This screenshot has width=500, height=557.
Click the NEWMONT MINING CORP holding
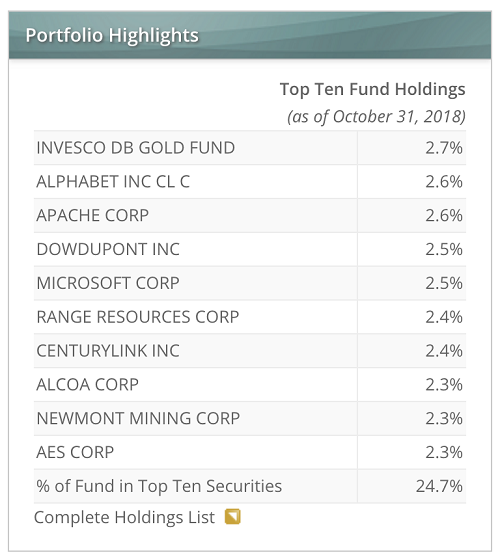pos(138,418)
